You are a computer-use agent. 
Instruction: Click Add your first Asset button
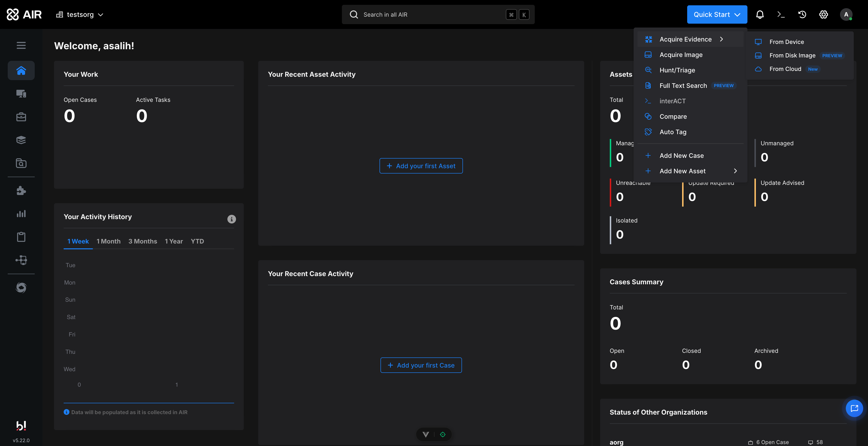(x=421, y=166)
